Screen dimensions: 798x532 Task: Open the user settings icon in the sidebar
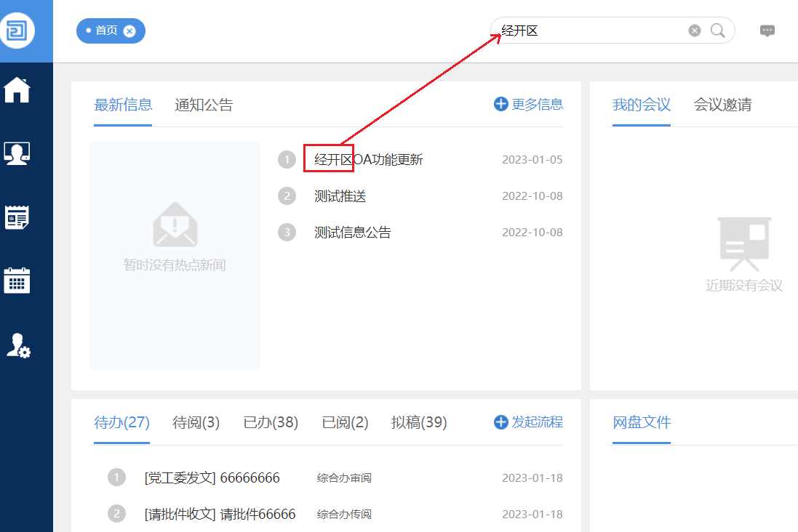pyautogui.click(x=18, y=345)
